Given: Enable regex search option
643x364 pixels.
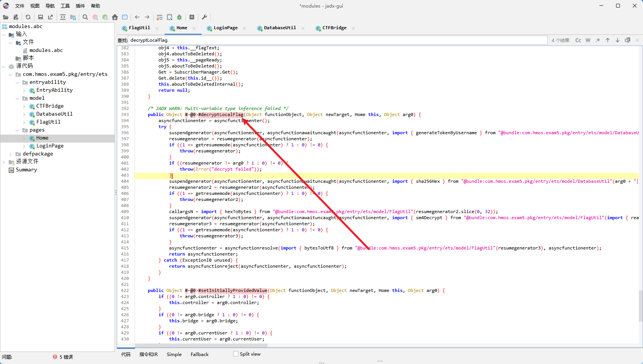Looking at the screenshot, I should [598, 40].
